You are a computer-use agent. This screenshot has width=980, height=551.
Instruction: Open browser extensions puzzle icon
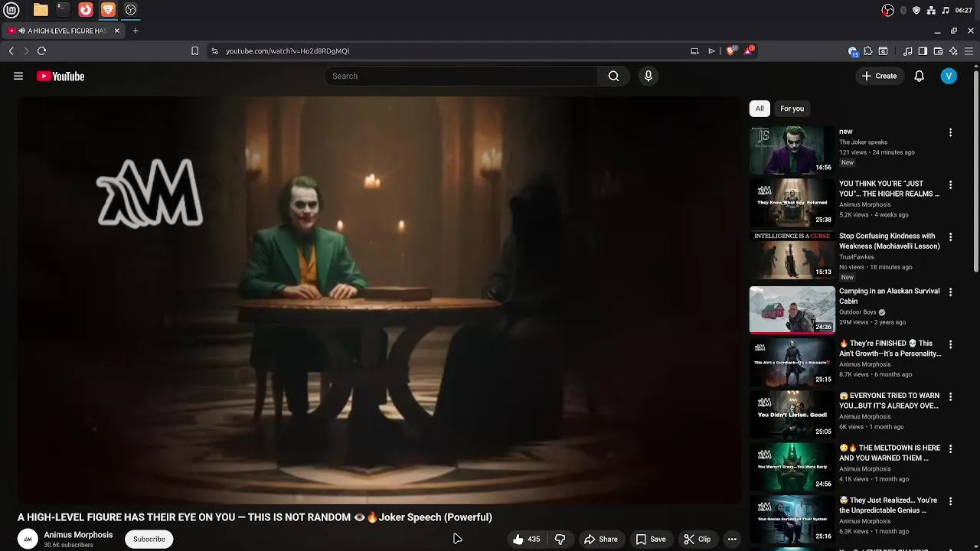tap(867, 51)
